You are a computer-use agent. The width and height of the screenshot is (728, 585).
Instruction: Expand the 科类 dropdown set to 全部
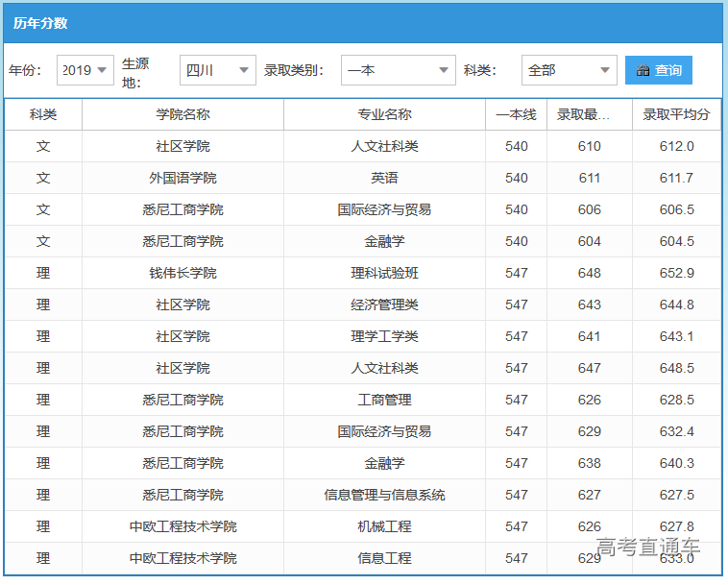(x=569, y=70)
